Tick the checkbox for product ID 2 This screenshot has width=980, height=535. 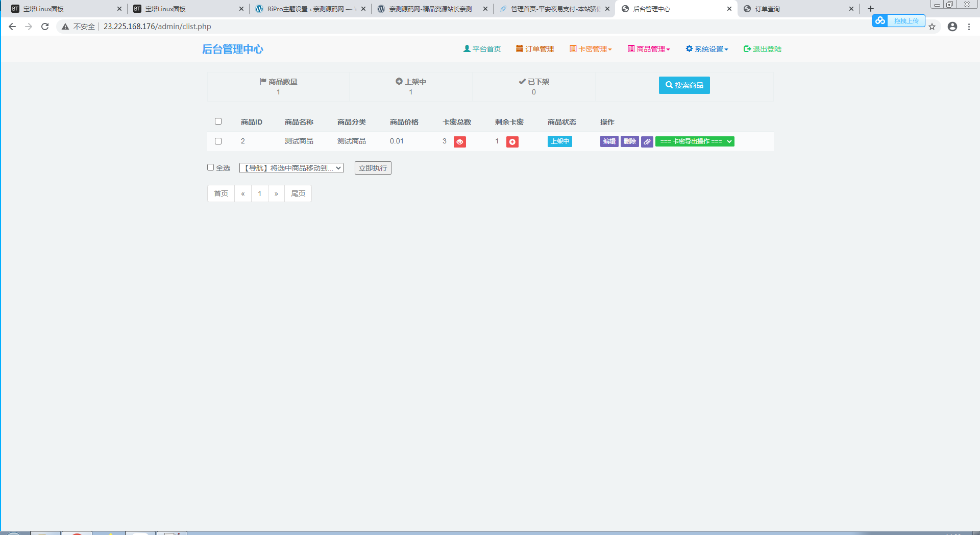point(218,141)
